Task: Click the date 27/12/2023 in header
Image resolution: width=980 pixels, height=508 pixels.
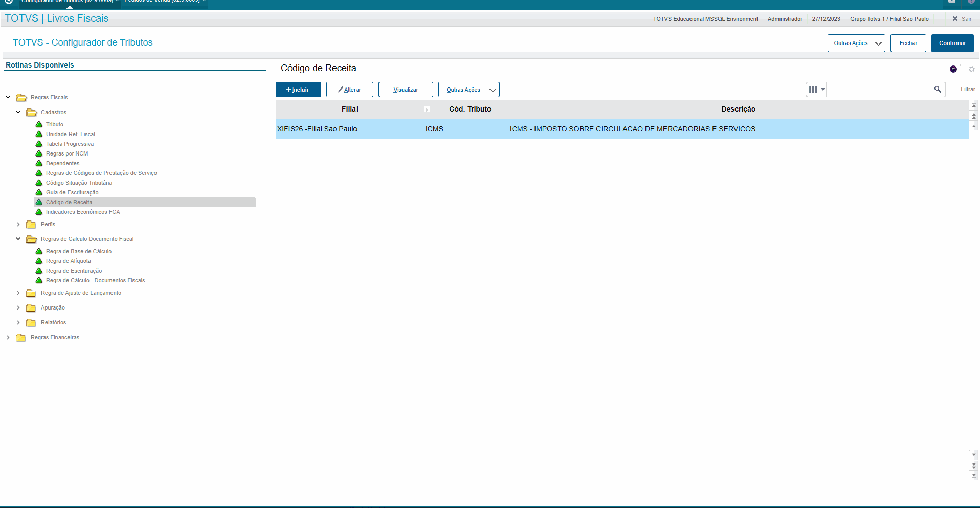Action: [x=826, y=19]
